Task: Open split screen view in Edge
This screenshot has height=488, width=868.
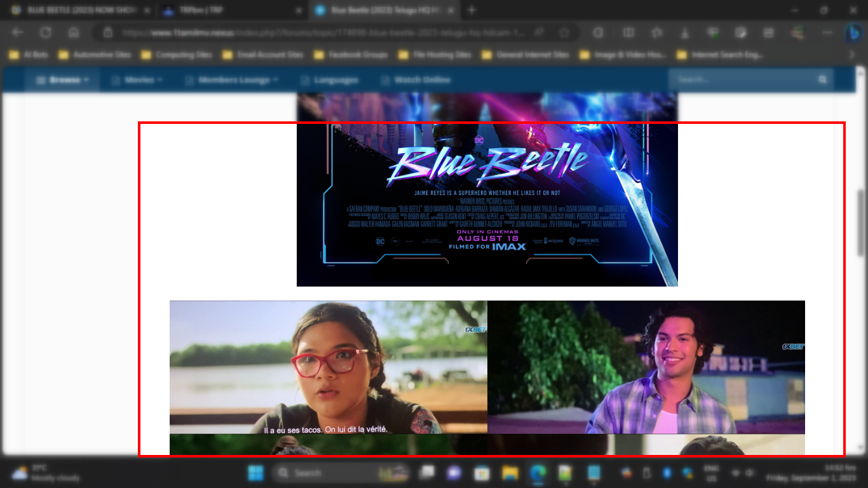Action: 628,32
